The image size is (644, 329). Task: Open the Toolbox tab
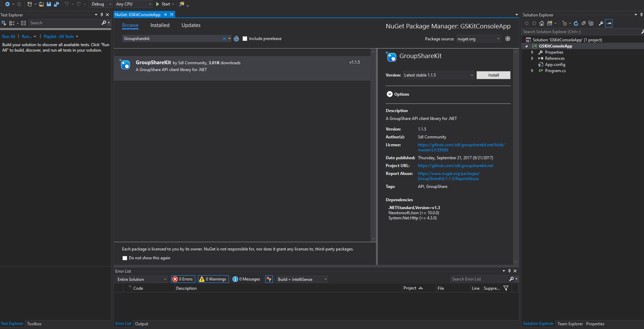point(34,324)
